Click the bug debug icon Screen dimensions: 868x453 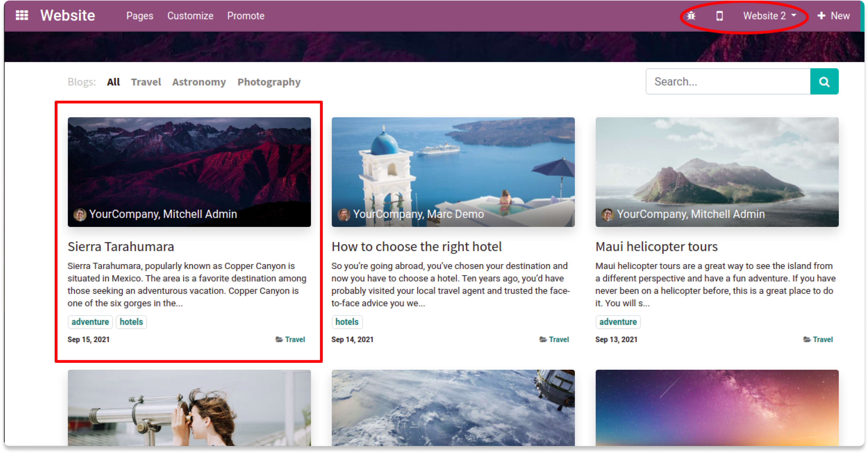(x=691, y=16)
